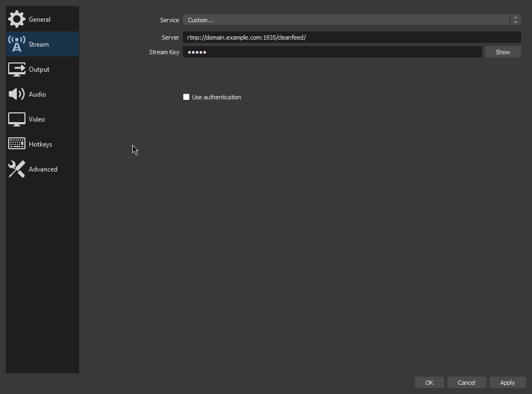Click the Service stepper down arrow

(515, 22)
